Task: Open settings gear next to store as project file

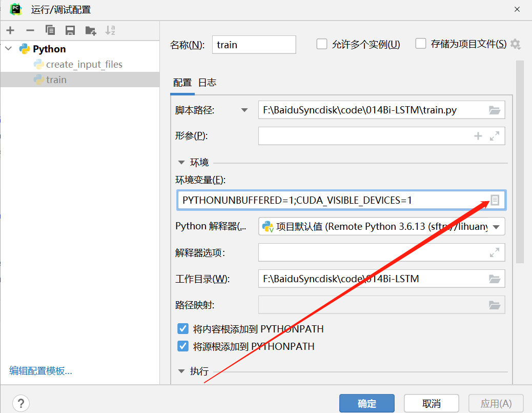Action: (516, 44)
